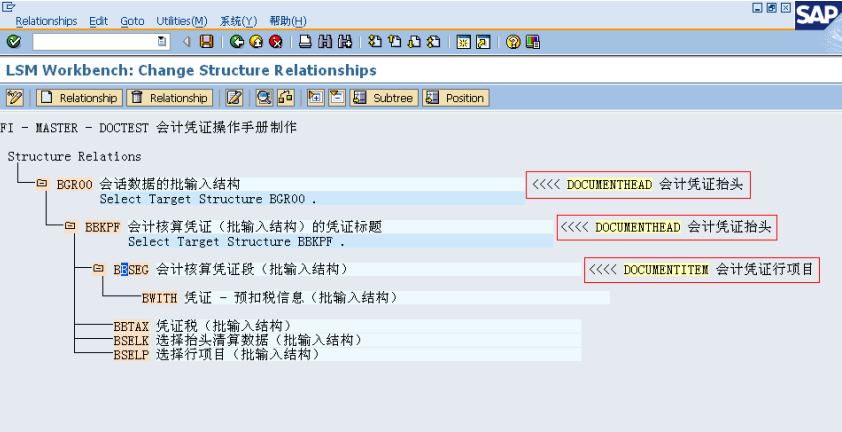Viewport: 842px width, 432px height.
Task: Click the Create Relationship button
Action: 79,98
